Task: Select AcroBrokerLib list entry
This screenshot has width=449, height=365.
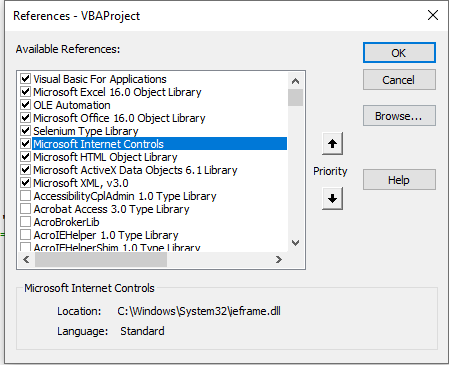Action: coord(66,222)
